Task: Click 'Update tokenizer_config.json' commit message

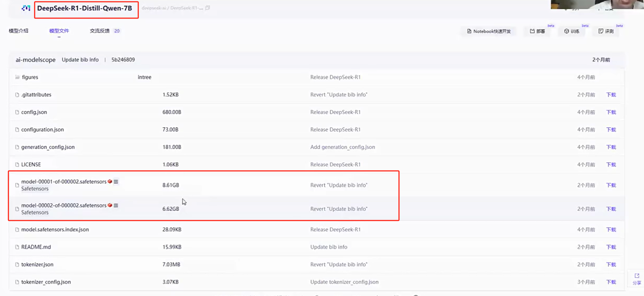Action: pyautogui.click(x=344, y=282)
